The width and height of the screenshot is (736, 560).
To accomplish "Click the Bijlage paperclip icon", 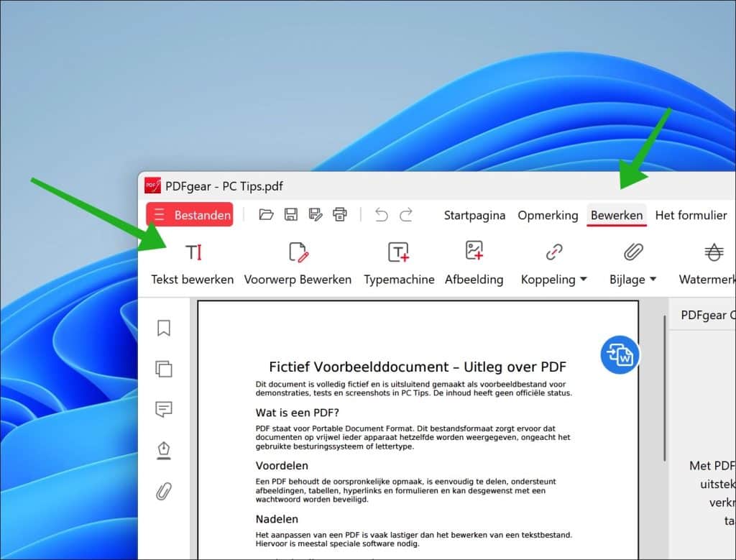I will tap(633, 252).
